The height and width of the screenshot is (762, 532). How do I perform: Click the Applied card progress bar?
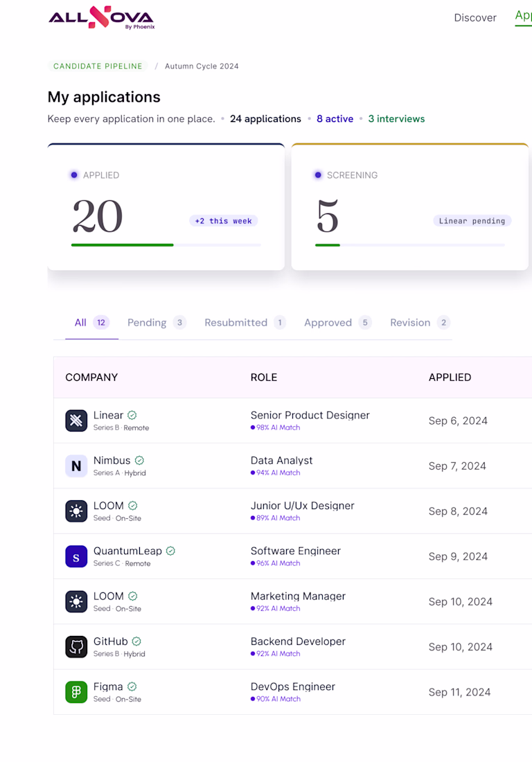point(166,245)
